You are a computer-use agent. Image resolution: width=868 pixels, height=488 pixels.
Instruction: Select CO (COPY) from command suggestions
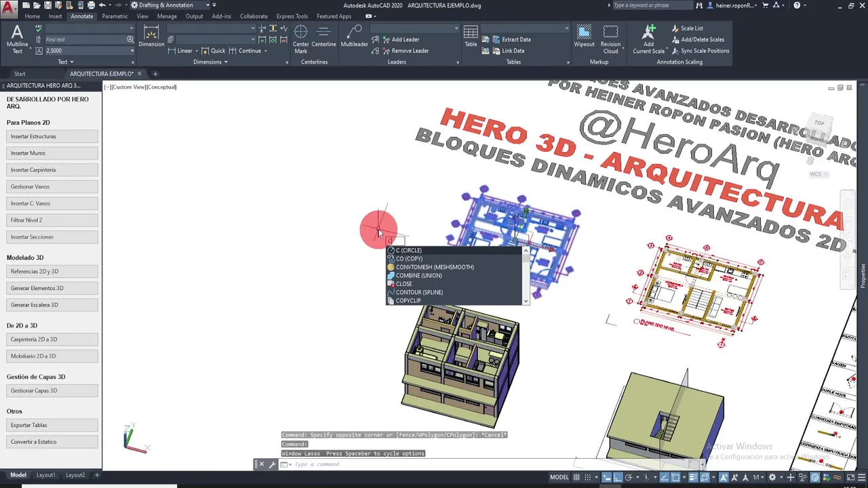pos(453,259)
